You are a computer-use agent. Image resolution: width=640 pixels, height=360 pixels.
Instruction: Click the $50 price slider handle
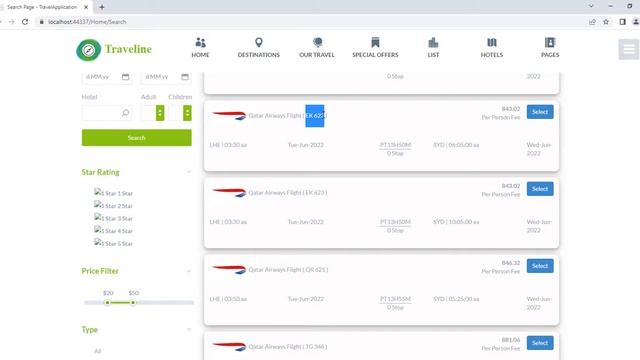(133, 303)
